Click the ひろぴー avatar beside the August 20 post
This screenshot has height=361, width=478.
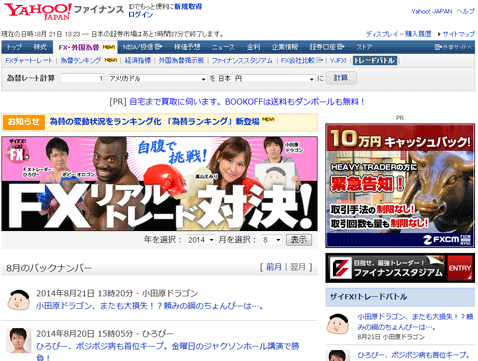19,340
